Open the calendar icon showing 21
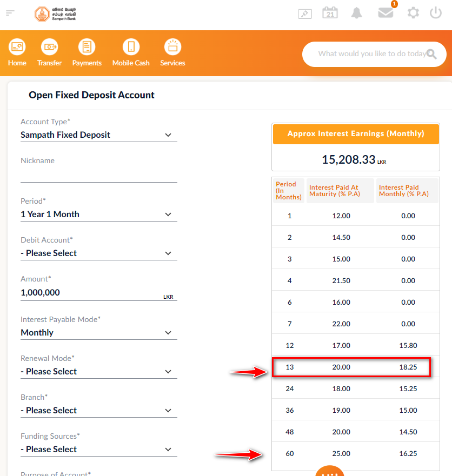The width and height of the screenshot is (452, 476). coord(330,13)
